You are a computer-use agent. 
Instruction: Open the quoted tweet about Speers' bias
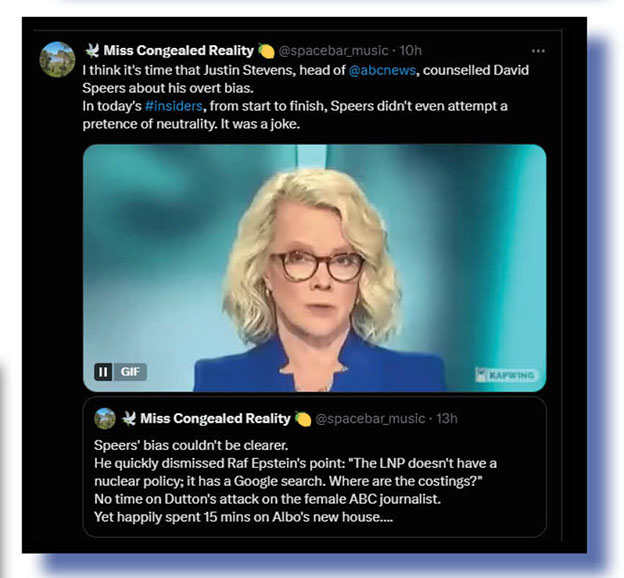pos(314,467)
